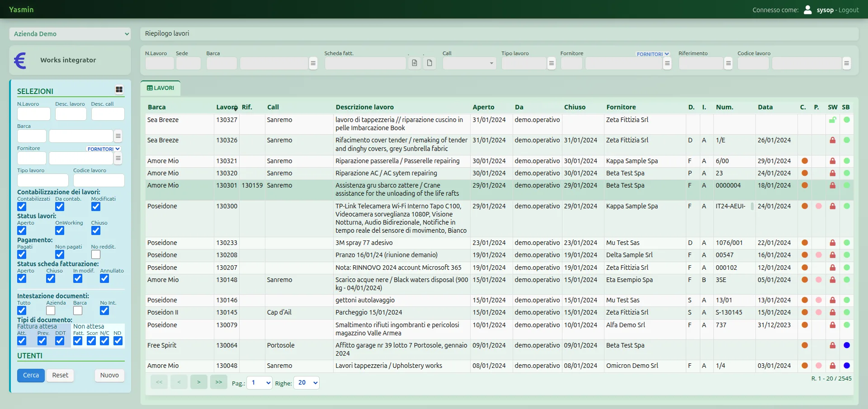This screenshot has height=409, width=868.
Task: Click the red padlock on job 130326
Action: click(832, 140)
